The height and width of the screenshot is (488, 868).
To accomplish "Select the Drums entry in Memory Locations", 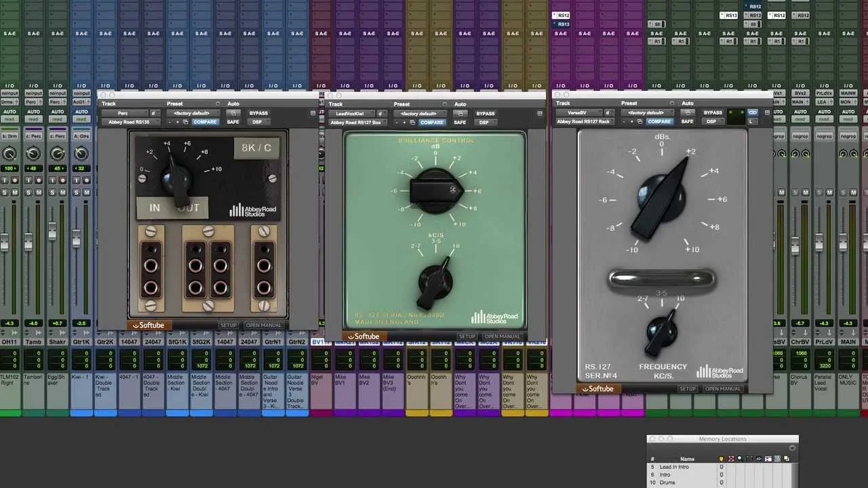I will coord(668,483).
